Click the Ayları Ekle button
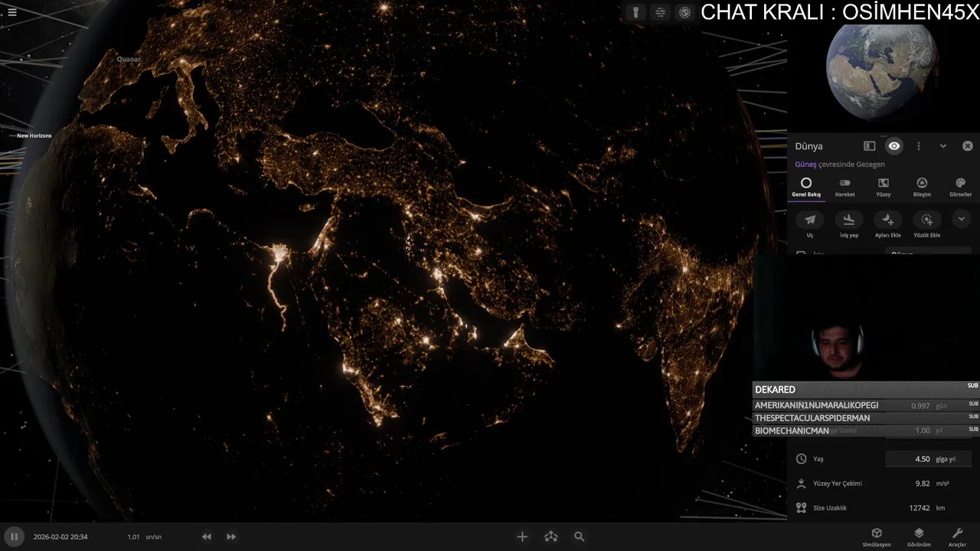The width and height of the screenshot is (980, 551). pyautogui.click(x=888, y=224)
